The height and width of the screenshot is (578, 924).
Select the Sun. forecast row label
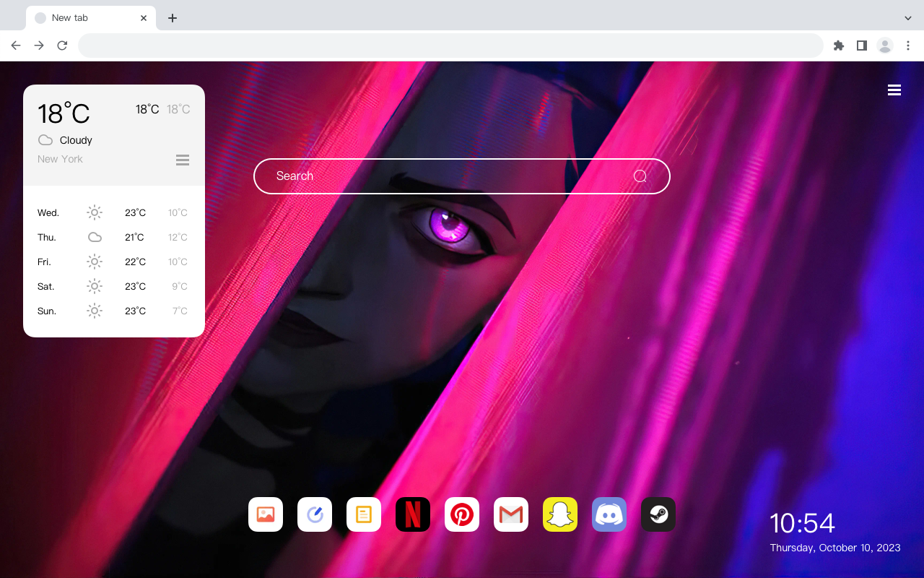point(47,311)
